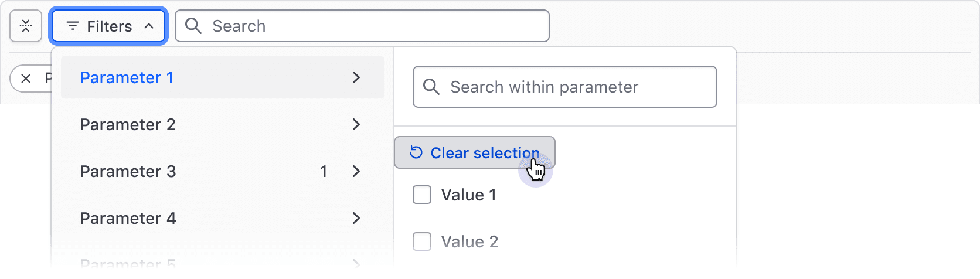Remove the filter chip with the X icon
Screen dimensions: 980x279
26,79
